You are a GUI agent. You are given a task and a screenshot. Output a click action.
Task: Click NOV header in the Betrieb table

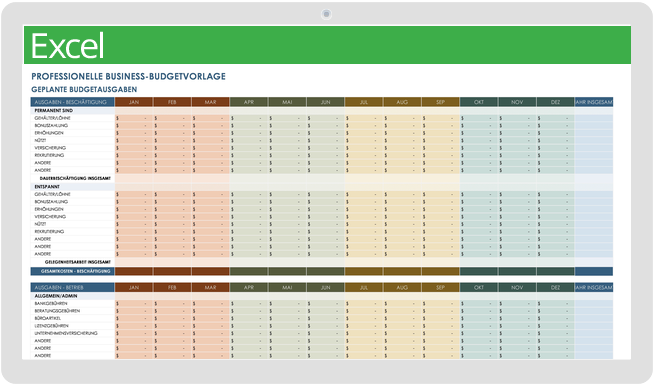[x=517, y=288]
